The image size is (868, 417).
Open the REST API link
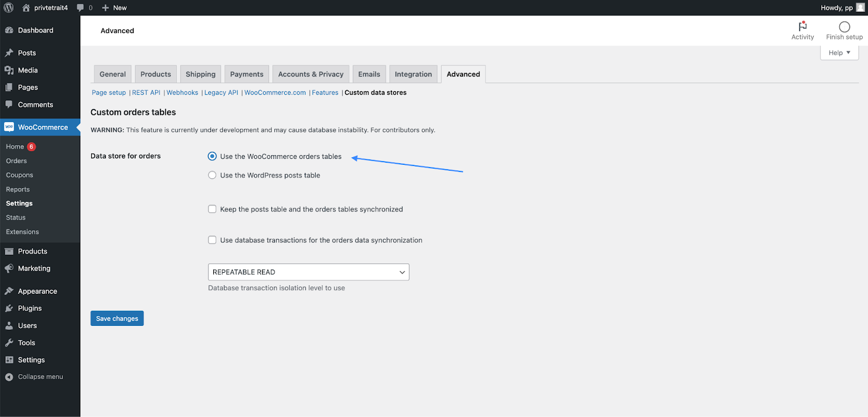[146, 93]
